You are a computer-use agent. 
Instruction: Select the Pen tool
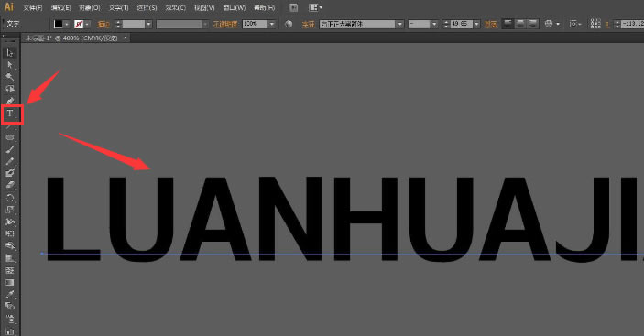(10, 101)
